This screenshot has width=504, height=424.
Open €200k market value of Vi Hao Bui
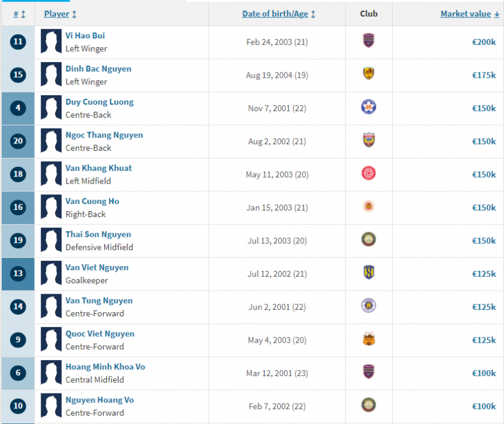point(484,42)
